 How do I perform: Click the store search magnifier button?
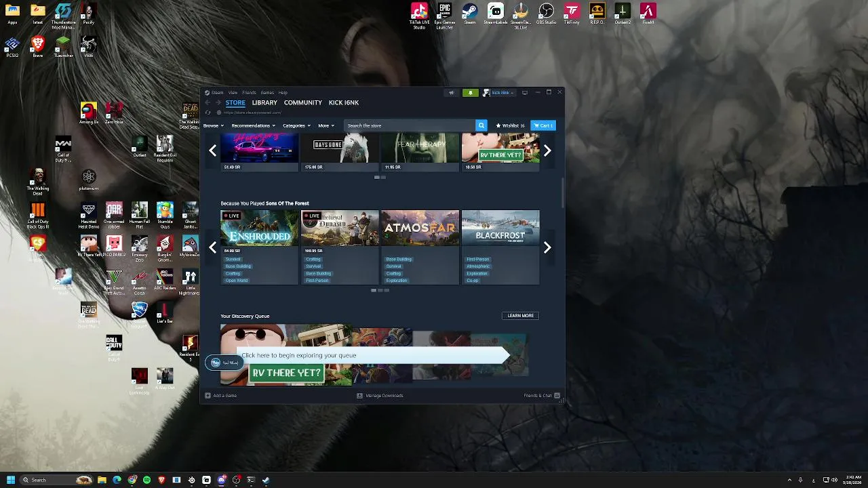(481, 125)
